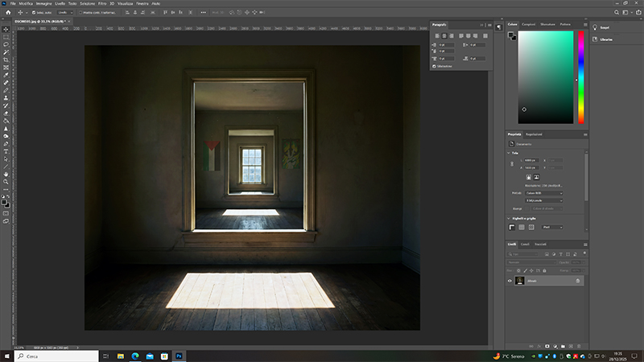The image size is (644, 362).
Task: Click the Sfondo layer thumbnail
Action: point(519,281)
